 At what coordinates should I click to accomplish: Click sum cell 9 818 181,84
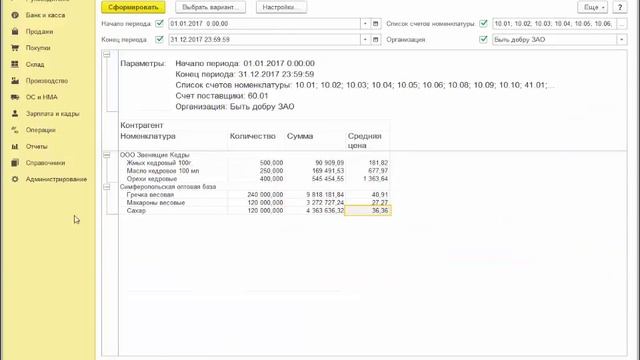pyautogui.click(x=325, y=195)
